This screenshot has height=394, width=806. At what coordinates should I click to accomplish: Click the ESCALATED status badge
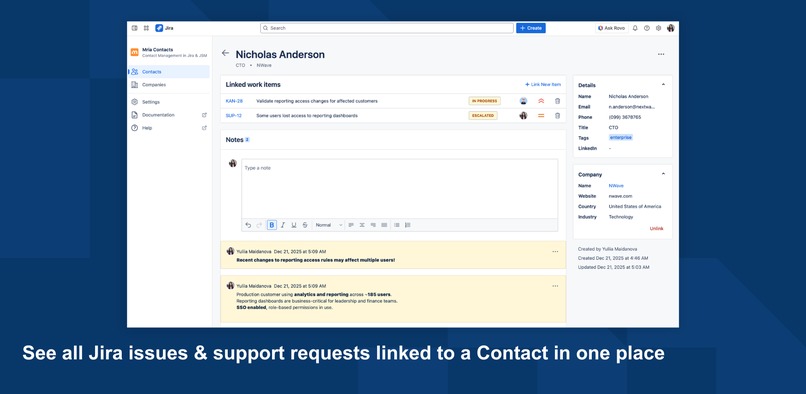[x=483, y=116]
